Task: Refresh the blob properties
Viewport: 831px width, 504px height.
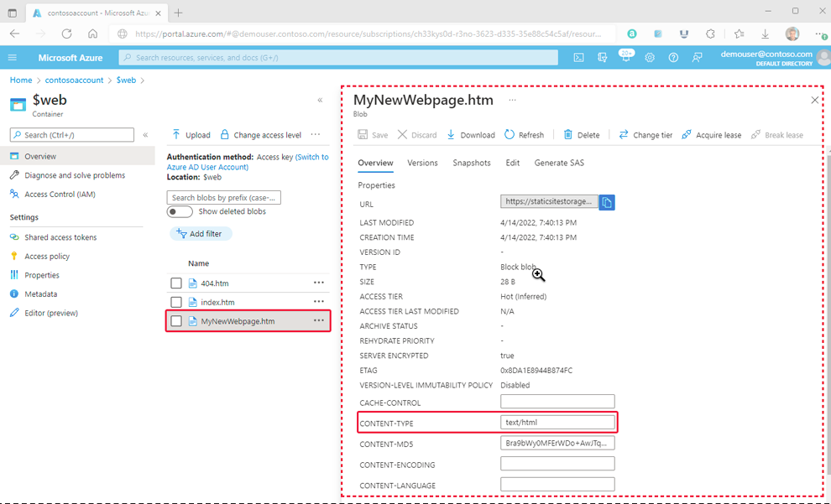Action: (524, 135)
